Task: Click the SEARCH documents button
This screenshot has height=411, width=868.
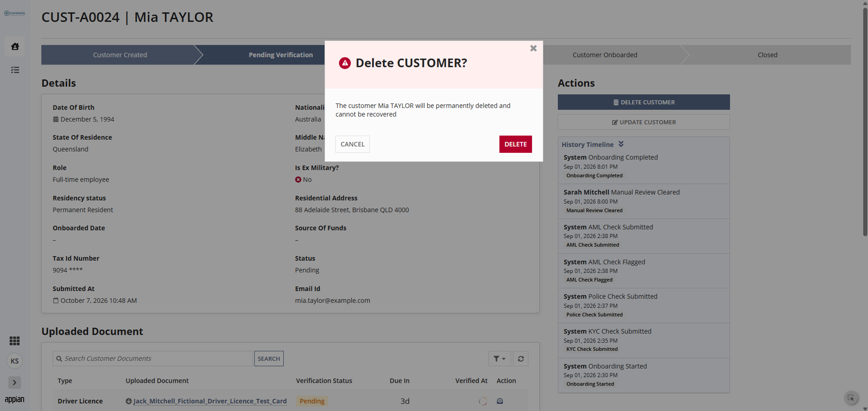Action: click(x=269, y=359)
